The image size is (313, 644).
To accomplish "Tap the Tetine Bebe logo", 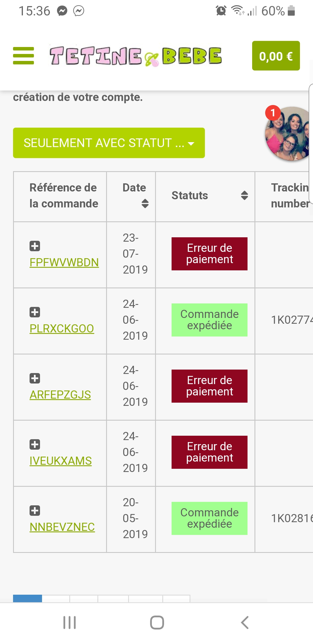I will [136, 56].
